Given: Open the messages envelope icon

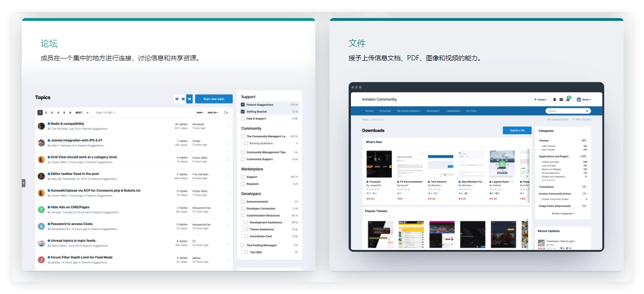Looking at the screenshot, I should pyautogui.click(x=561, y=100).
